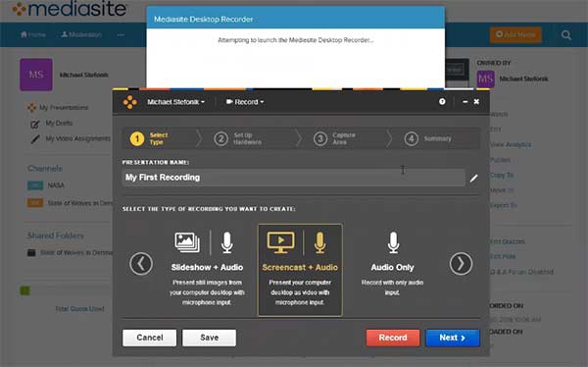The width and height of the screenshot is (588, 367).
Task: Go to step 2 Set Up Hardware
Action: coord(238,138)
